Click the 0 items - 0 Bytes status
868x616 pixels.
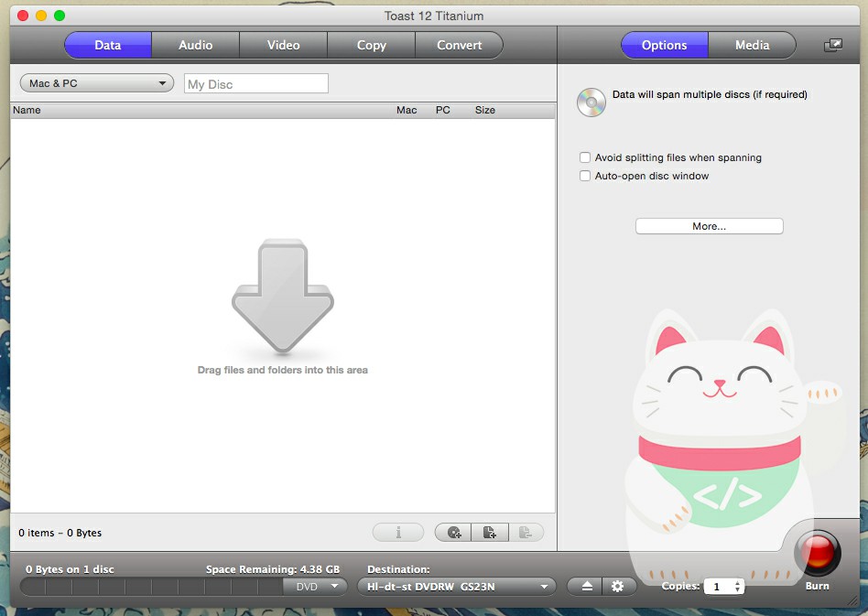[60, 533]
